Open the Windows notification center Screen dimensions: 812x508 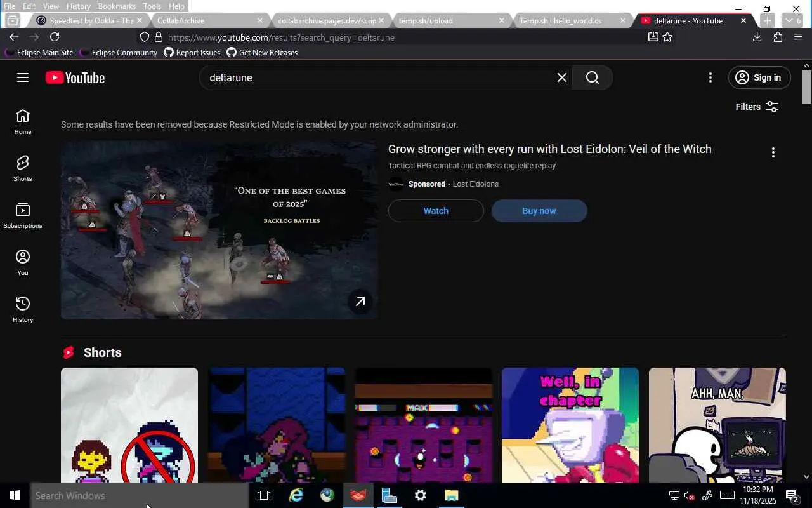click(792, 495)
